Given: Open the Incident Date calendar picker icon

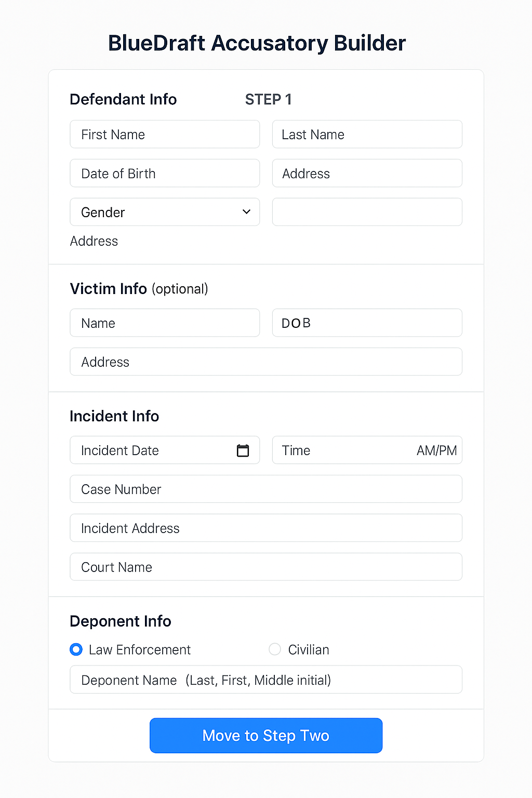Looking at the screenshot, I should (x=243, y=450).
